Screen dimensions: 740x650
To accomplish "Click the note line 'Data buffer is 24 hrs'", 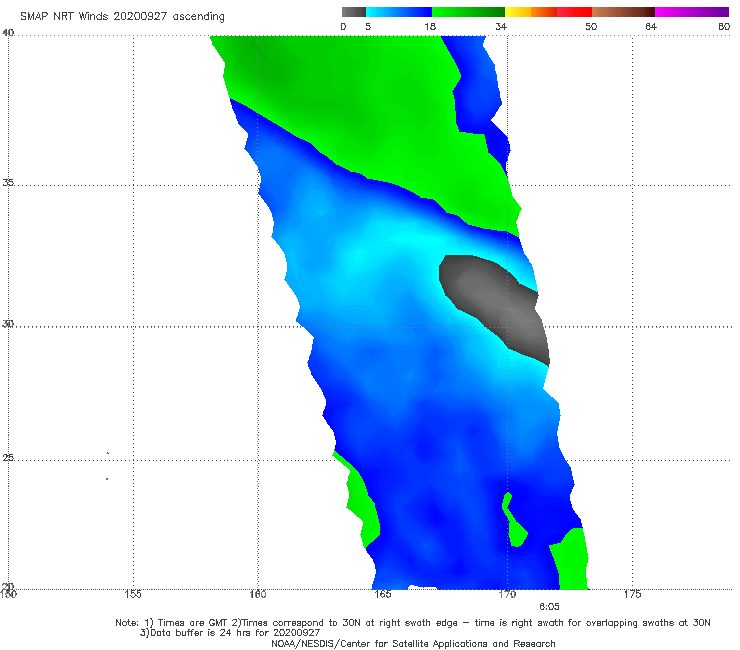I will pyautogui.click(x=230, y=633).
